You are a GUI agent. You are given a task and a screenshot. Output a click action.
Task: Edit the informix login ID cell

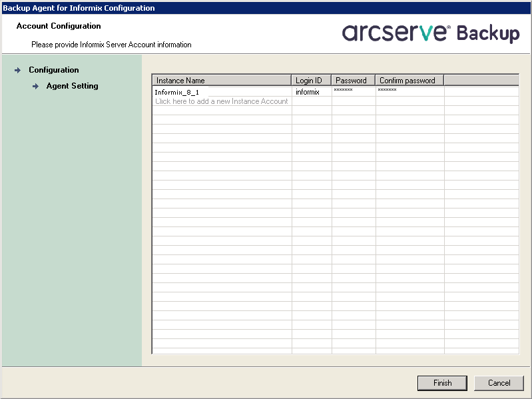pyautogui.click(x=312, y=92)
